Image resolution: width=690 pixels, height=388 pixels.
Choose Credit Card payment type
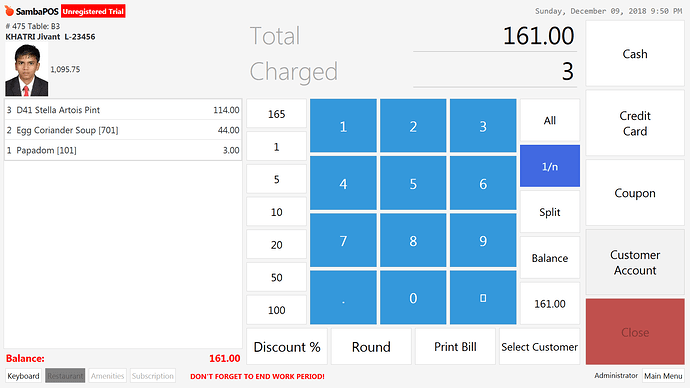[635, 123]
